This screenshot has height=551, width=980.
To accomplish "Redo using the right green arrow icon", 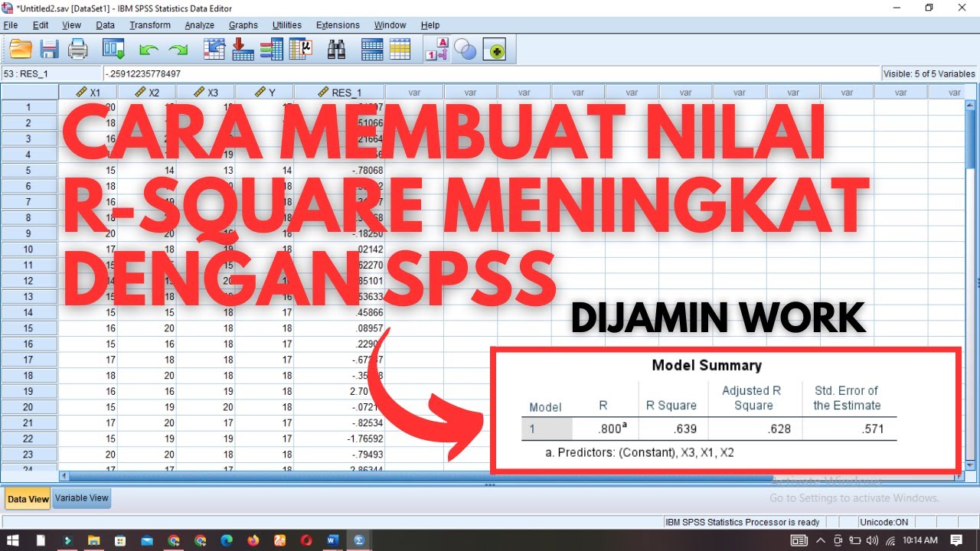I will click(178, 51).
